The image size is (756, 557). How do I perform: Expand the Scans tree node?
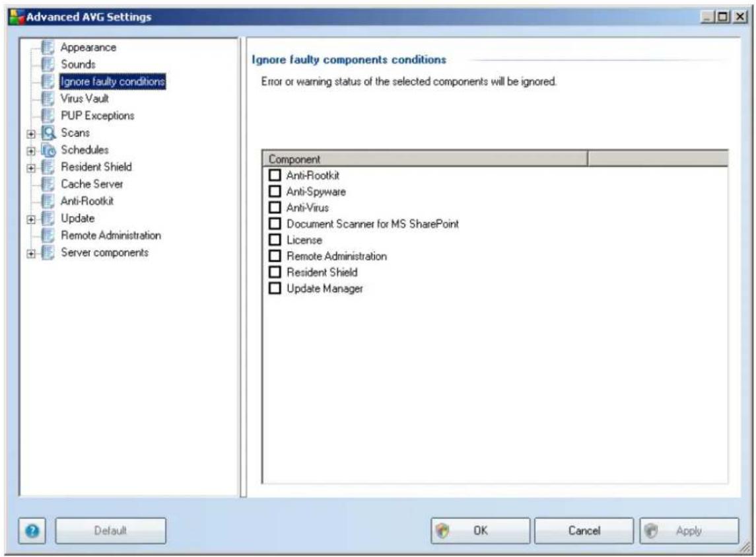[x=31, y=133]
